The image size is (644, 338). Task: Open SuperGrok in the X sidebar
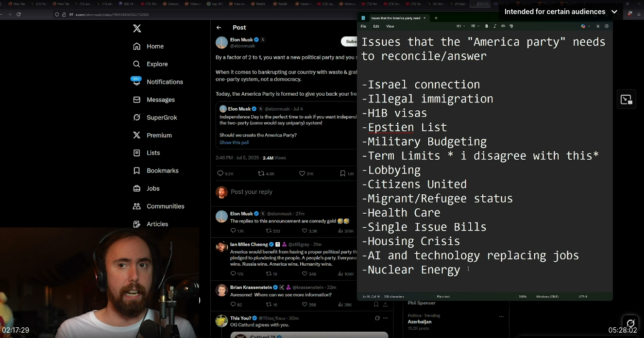click(x=155, y=118)
